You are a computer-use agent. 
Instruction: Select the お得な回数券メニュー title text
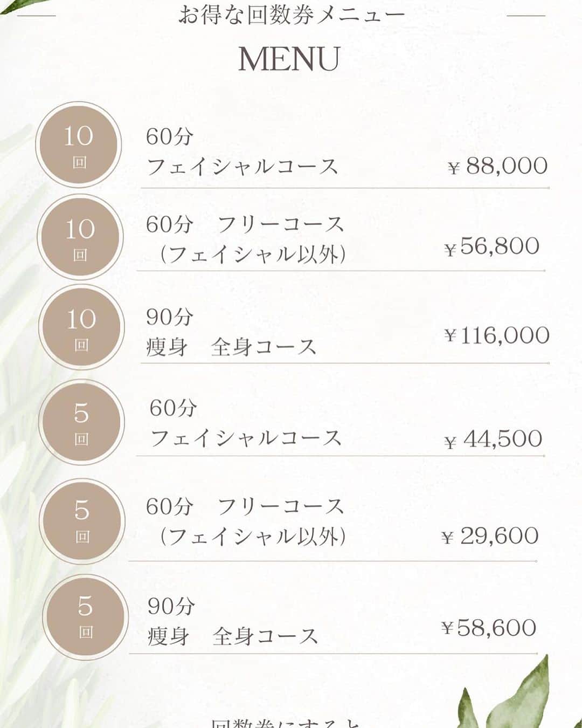pyautogui.click(x=291, y=15)
